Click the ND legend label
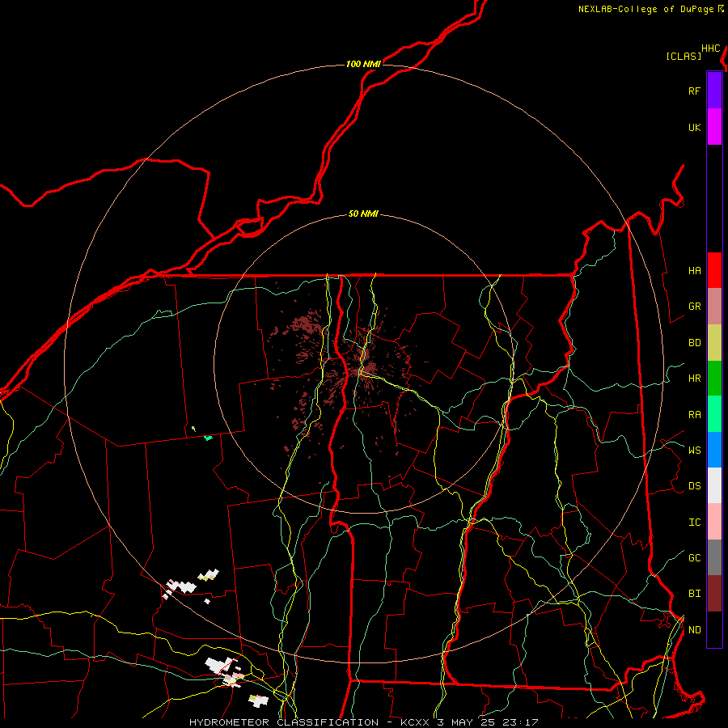 coord(694,630)
